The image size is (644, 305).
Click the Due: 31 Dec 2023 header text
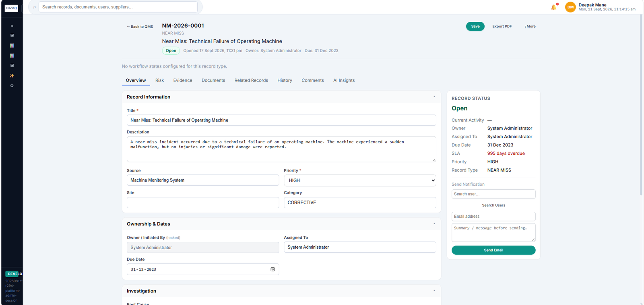[322, 51]
